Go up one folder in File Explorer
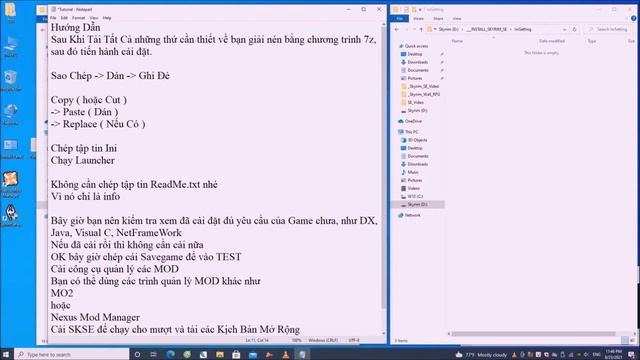Viewport: 640px width, 360px height. pos(421,29)
